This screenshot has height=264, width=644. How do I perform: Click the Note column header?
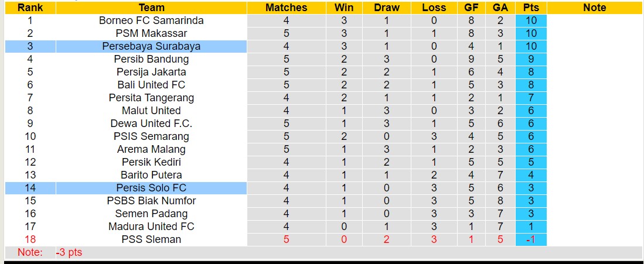point(595,8)
